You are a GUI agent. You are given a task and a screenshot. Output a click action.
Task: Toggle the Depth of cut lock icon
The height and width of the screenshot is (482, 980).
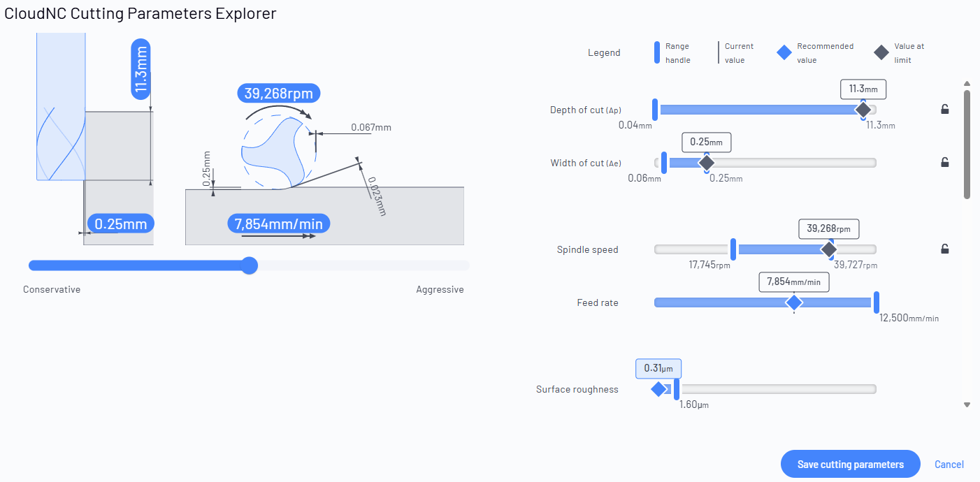pyautogui.click(x=944, y=109)
